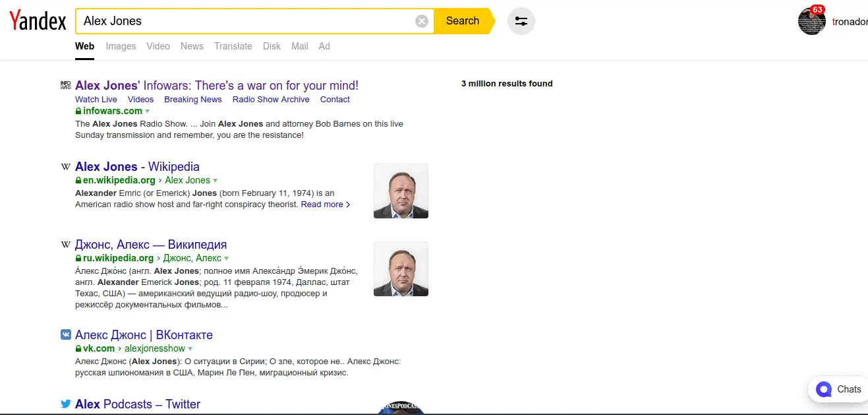Click the Infowars favicon icon
This screenshot has height=415, width=868.
tap(65, 85)
